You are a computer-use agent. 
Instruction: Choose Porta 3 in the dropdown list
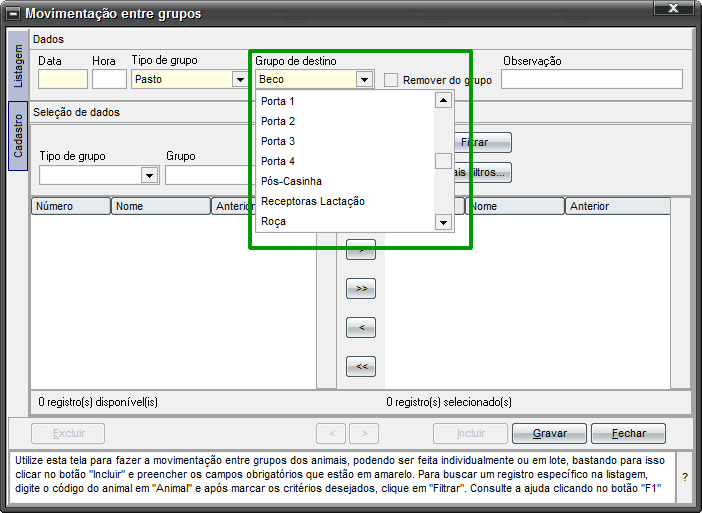[345, 141]
